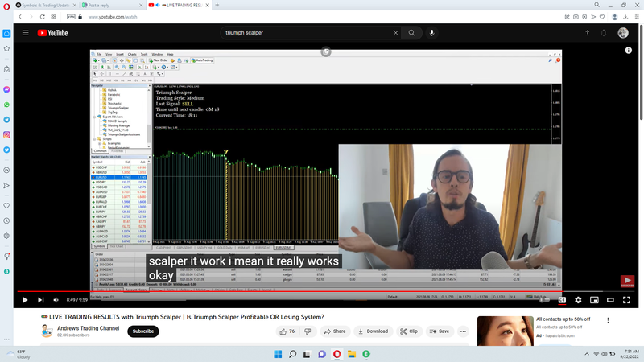The height and width of the screenshot is (362, 644).
Task: Skip to the next video
Action: [41, 300]
